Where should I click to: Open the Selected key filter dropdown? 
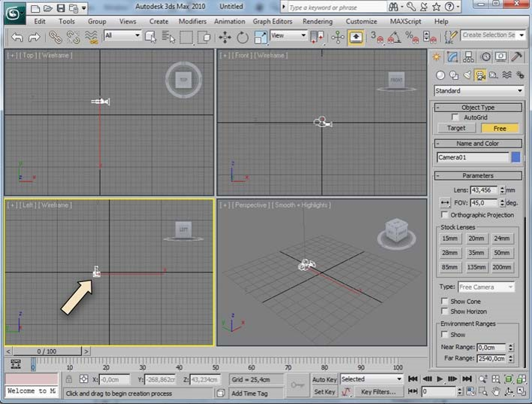(x=371, y=379)
